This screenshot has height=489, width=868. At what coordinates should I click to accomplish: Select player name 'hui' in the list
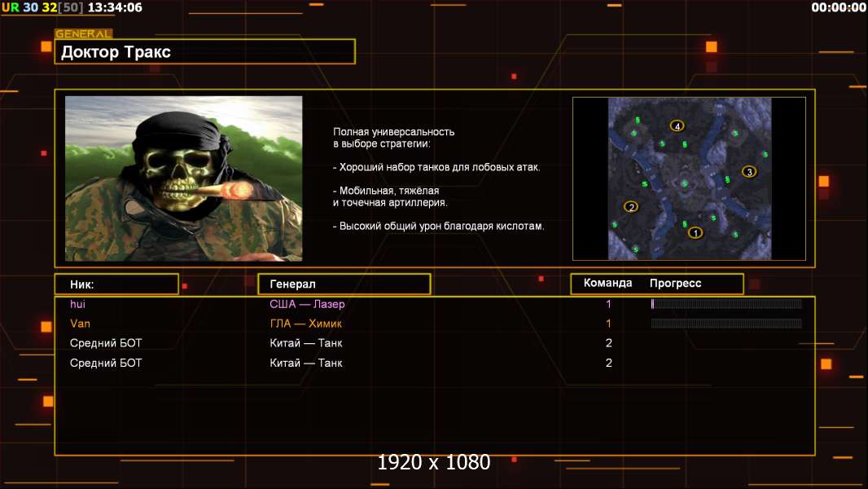77,304
